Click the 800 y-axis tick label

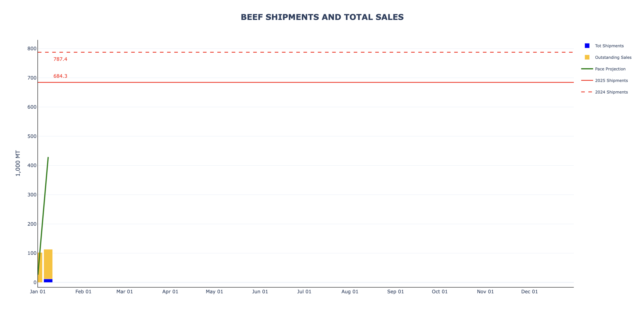32,49
